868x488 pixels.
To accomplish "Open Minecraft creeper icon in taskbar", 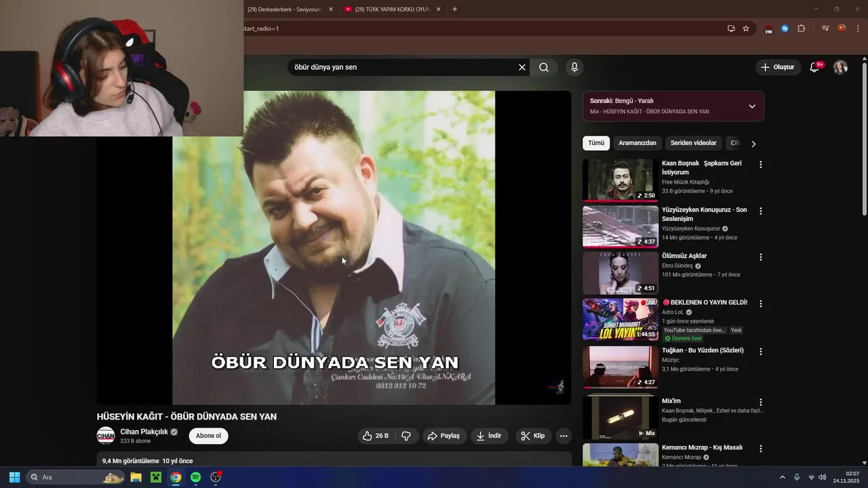I will [156, 477].
